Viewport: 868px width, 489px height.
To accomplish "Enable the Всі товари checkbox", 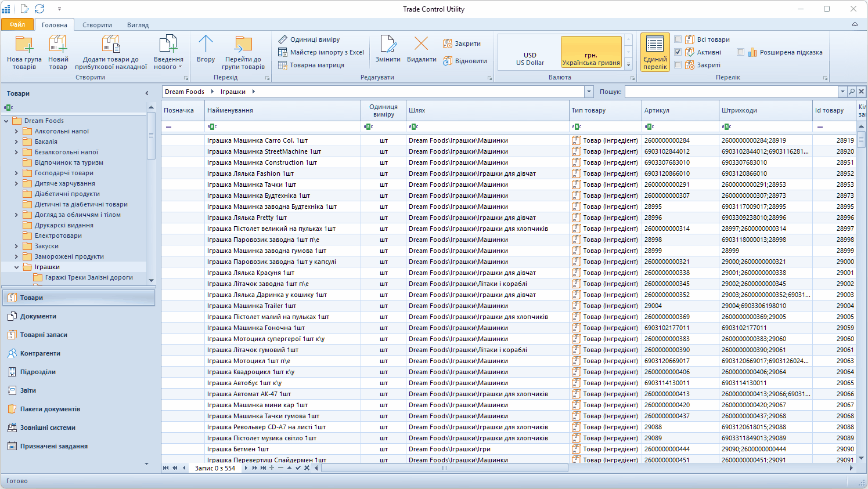I will click(678, 39).
